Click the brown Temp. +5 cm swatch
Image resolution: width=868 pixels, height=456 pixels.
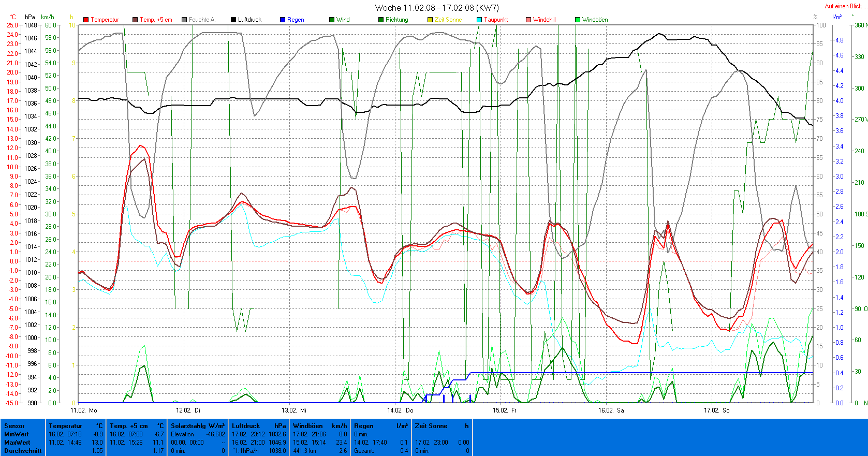(x=135, y=20)
